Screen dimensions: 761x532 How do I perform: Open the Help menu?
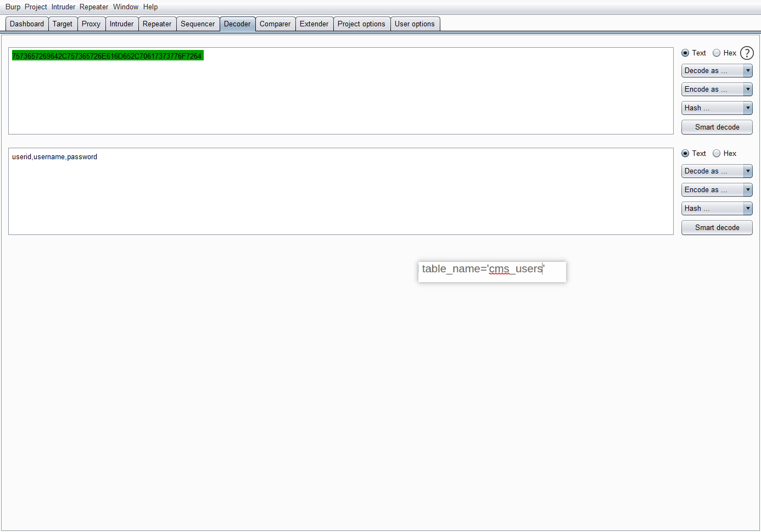[150, 7]
